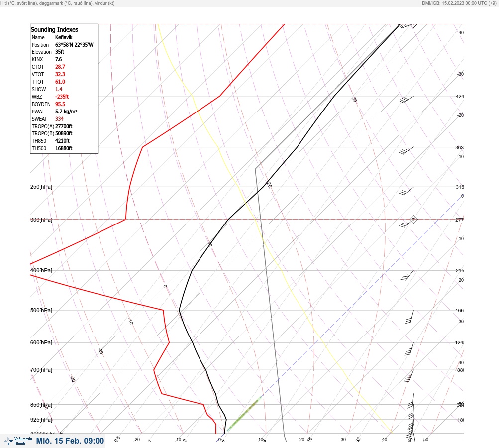Click the TROPO(A) value '27700ft'

point(64,126)
